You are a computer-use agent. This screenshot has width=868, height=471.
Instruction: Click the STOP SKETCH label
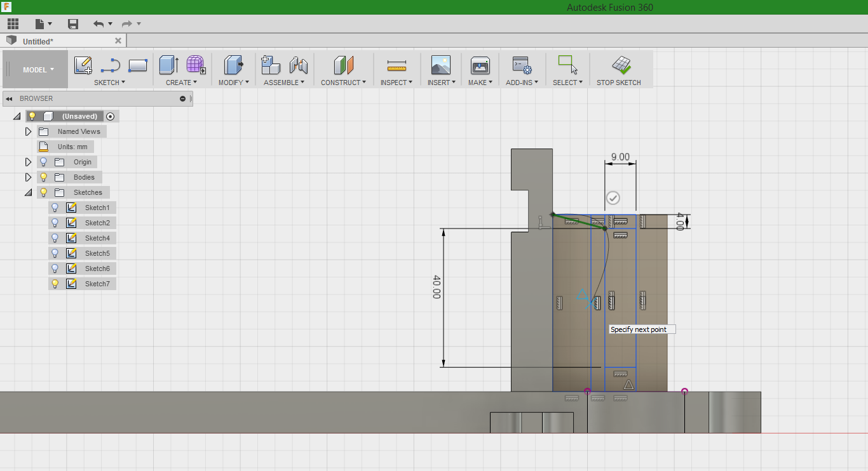(x=619, y=83)
